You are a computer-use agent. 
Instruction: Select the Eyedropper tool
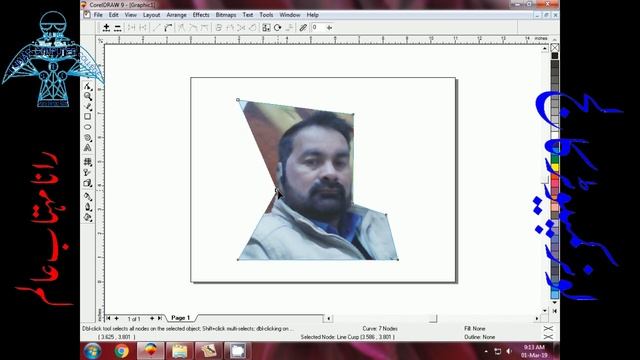pyautogui.click(x=88, y=197)
